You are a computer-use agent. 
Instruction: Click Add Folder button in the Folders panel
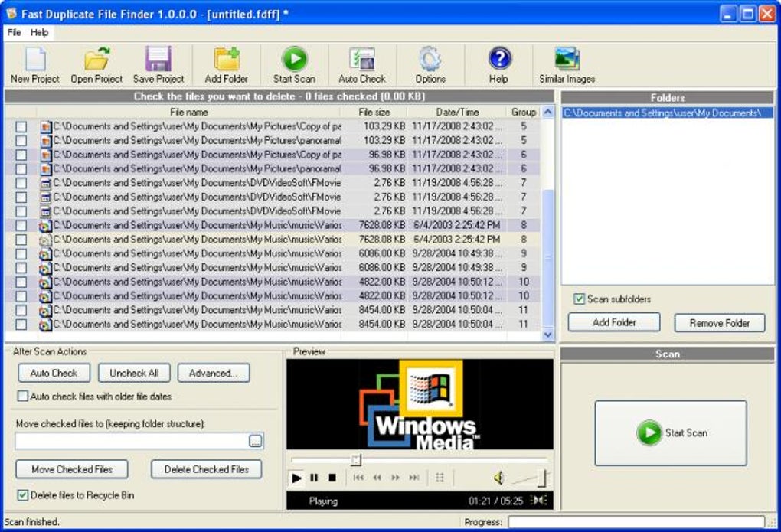coord(614,322)
